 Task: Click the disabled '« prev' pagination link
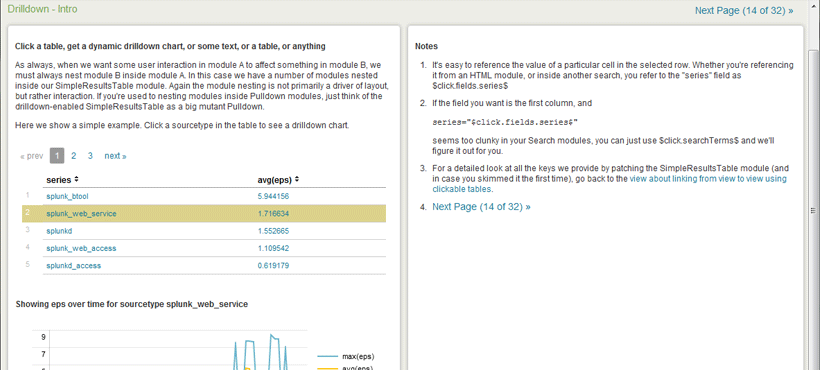click(32, 156)
